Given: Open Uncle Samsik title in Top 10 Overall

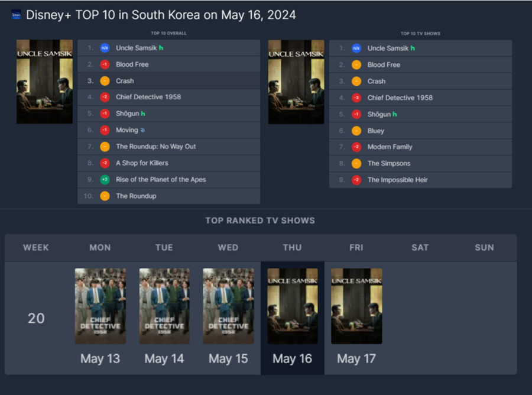Looking at the screenshot, I should [x=137, y=48].
